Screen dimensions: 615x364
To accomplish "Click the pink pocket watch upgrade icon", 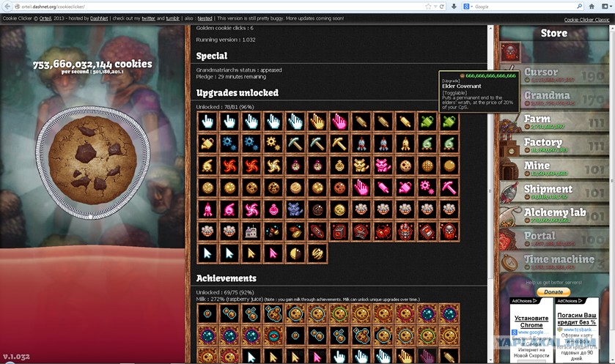I will (273, 209).
